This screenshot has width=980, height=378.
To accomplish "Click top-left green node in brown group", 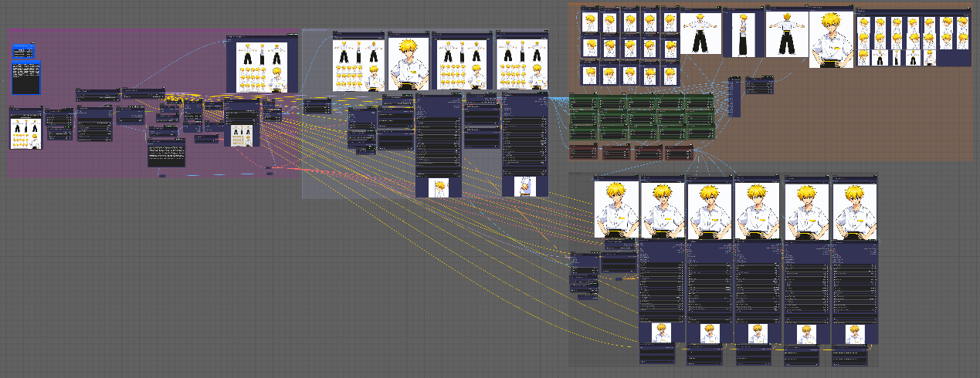I will (x=583, y=103).
